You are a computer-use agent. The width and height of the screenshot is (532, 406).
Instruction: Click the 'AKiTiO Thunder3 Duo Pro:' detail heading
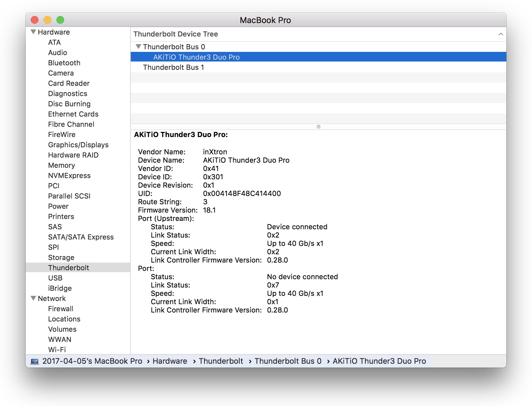[181, 134]
